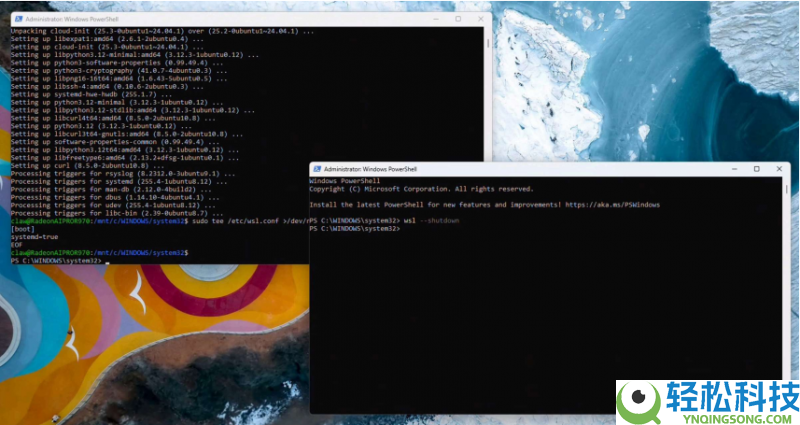Click the 'libpython3.12t64:amd64' line

[125, 150]
